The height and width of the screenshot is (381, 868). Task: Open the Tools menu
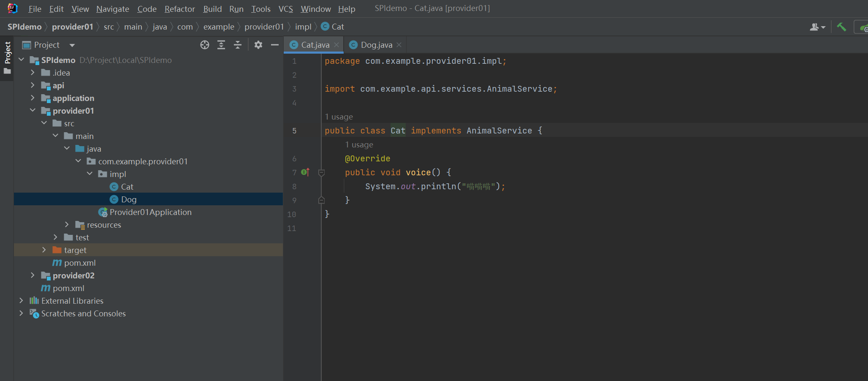click(x=261, y=9)
